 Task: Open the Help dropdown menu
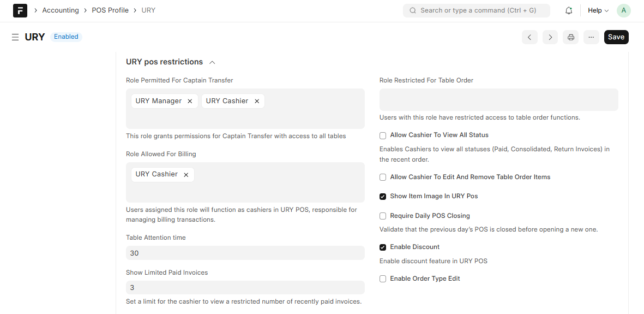click(x=598, y=10)
